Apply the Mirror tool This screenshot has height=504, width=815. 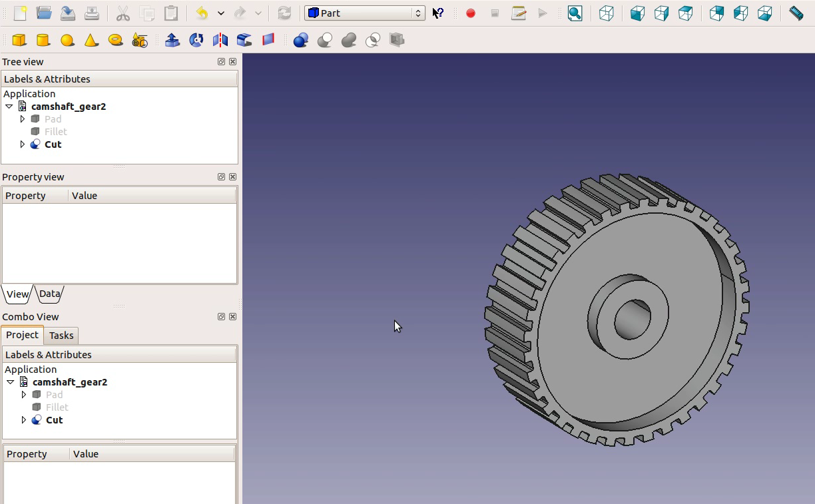coord(220,40)
